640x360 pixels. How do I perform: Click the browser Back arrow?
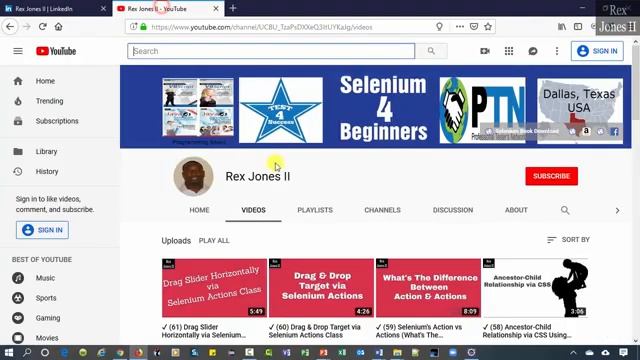[x=10, y=27]
